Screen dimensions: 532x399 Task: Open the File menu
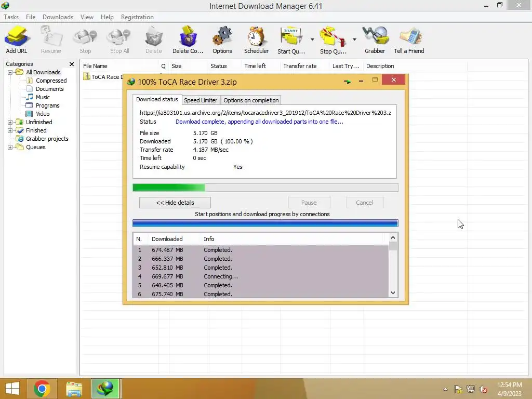[31, 17]
